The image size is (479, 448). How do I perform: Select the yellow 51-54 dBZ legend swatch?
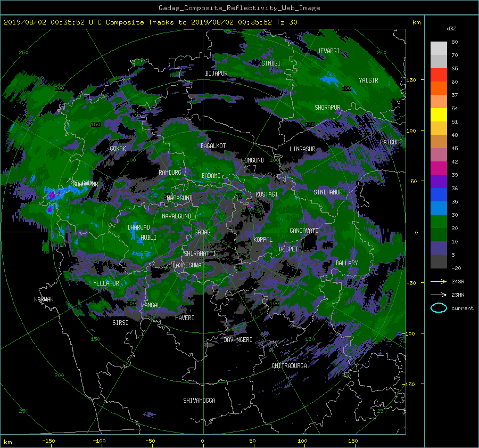(439, 115)
